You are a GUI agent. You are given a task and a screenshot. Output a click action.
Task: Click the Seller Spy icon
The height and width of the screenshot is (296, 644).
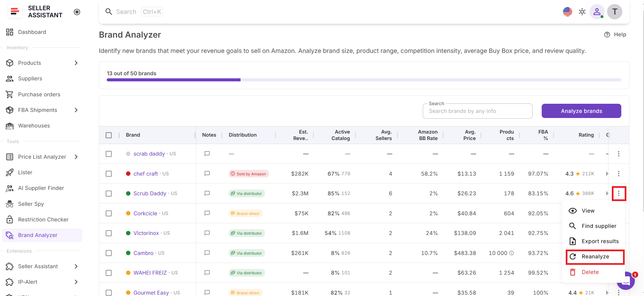click(9, 204)
